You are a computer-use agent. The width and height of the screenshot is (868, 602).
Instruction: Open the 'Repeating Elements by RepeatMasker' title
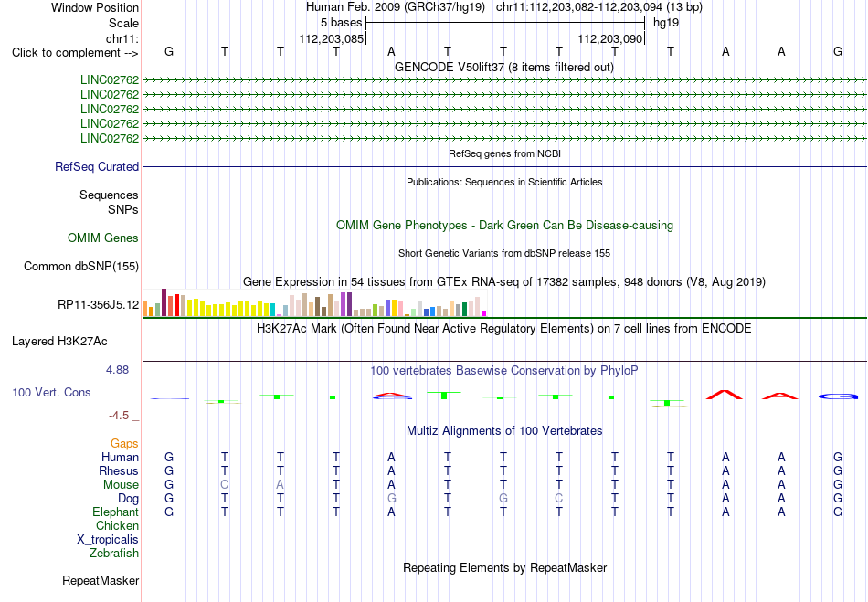[x=504, y=567]
